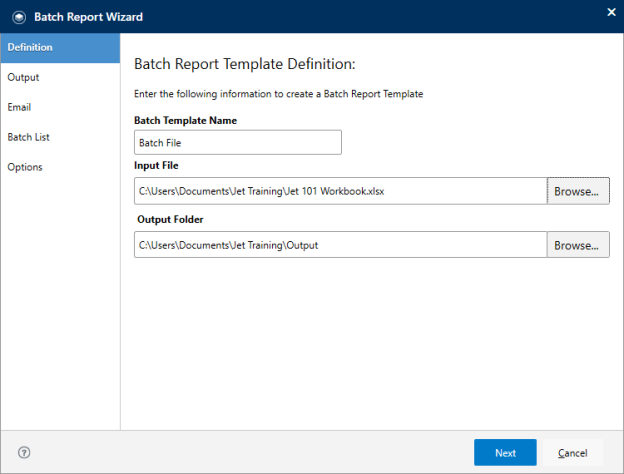Click the Batch Report Wizard title text

point(88,16)
